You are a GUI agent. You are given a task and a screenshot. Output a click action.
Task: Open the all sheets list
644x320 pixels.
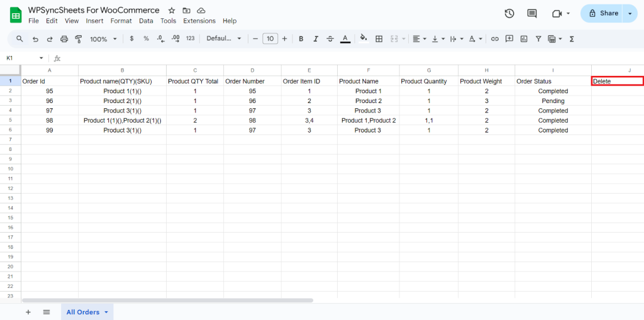pos(47,312)
